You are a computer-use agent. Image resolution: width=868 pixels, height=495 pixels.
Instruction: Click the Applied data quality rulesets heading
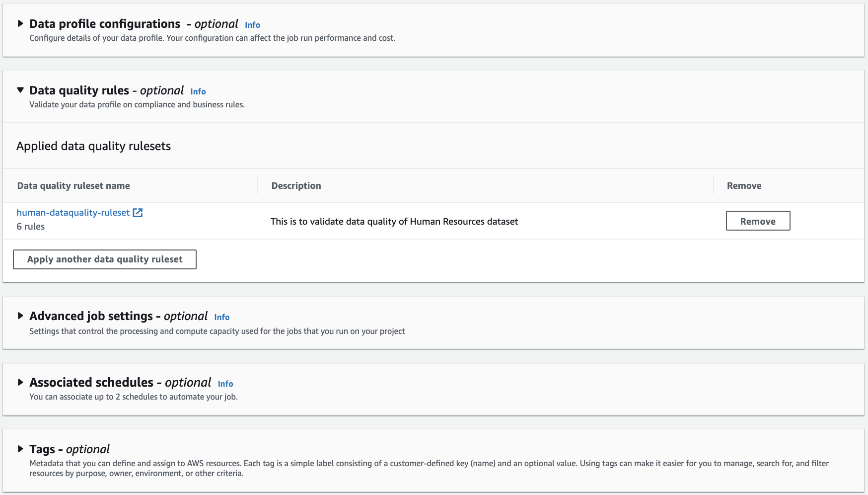93,146
